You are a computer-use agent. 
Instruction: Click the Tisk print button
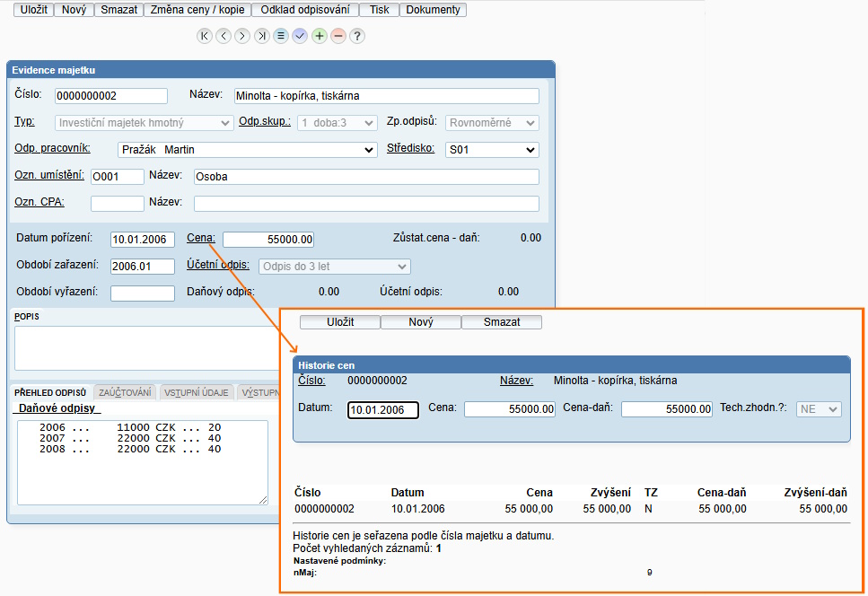coord(379,10)
